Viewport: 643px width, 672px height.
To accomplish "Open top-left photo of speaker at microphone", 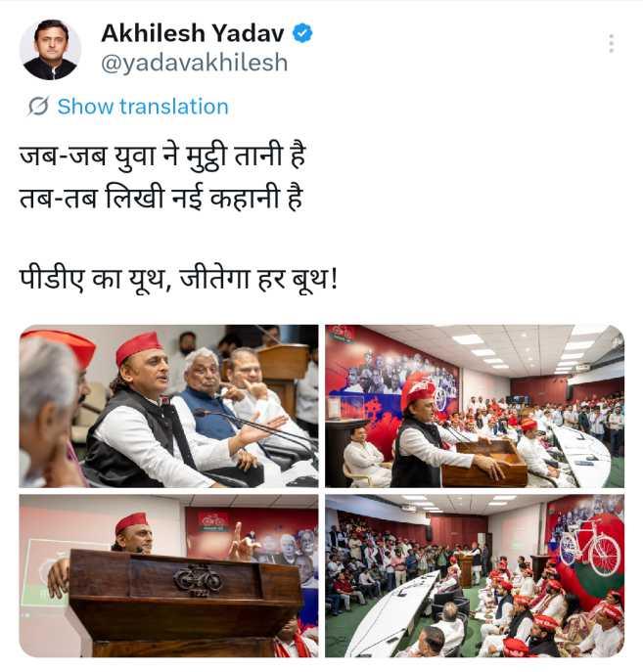I will click(169, 406).
